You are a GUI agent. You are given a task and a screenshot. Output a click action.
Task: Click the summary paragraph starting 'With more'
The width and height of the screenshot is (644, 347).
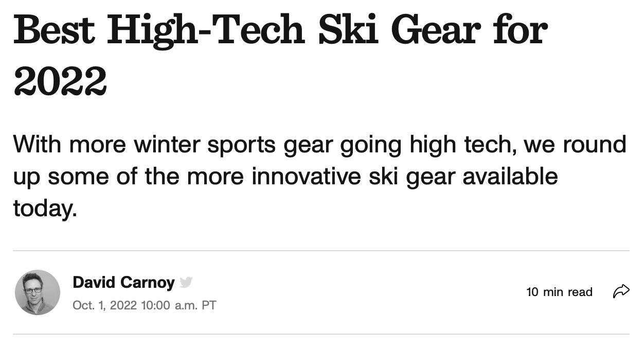tap(319, 176)
